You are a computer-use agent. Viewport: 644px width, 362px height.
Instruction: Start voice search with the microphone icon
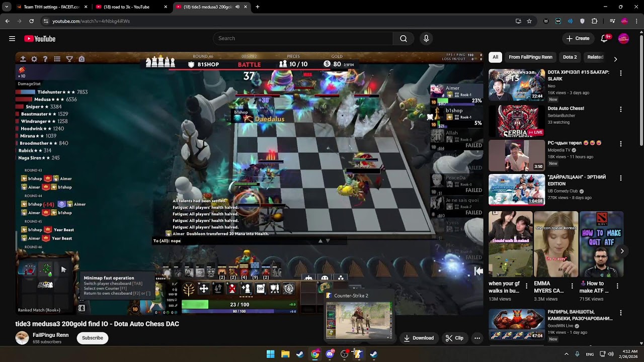coord(426,39)
